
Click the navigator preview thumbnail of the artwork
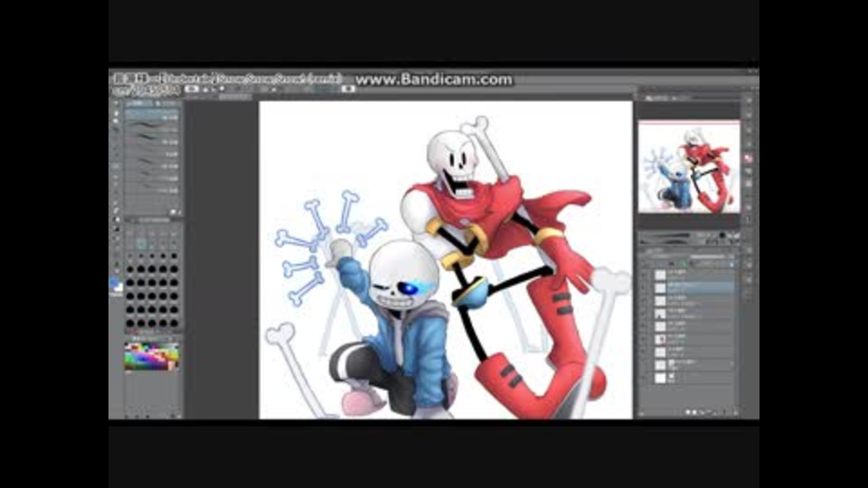pos(689,166)
